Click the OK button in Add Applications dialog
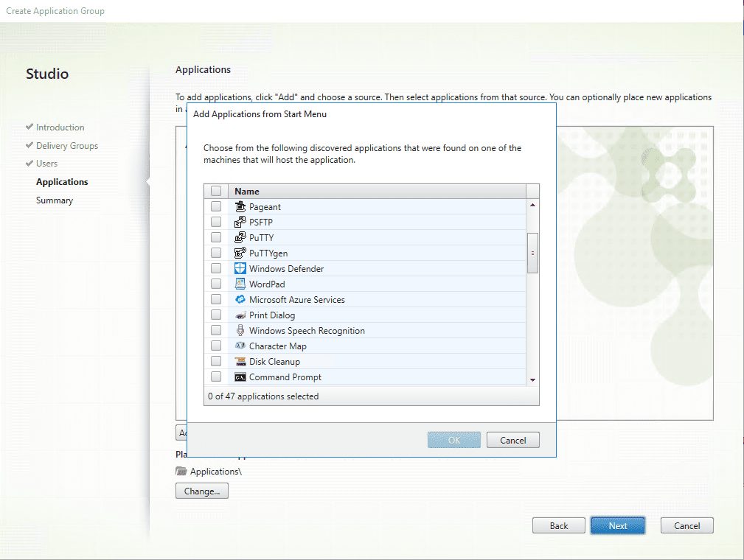Viewport: 744px width, 560px height. point(454,440)
